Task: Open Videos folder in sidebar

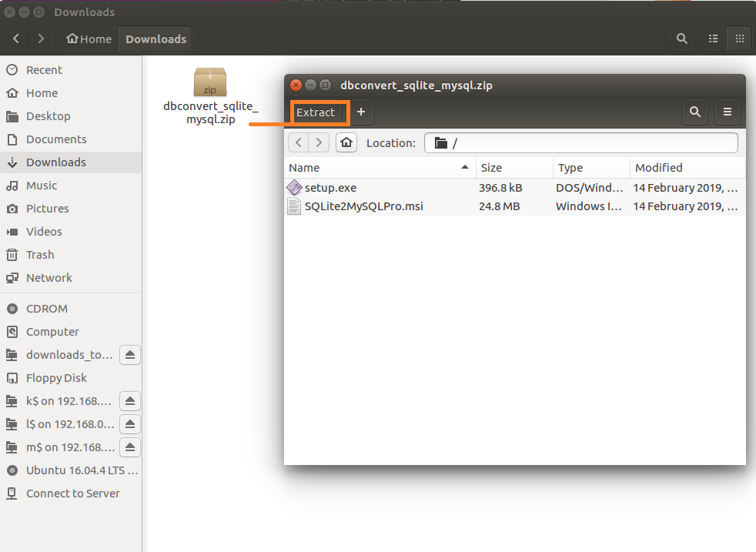Action: [71, 232]
